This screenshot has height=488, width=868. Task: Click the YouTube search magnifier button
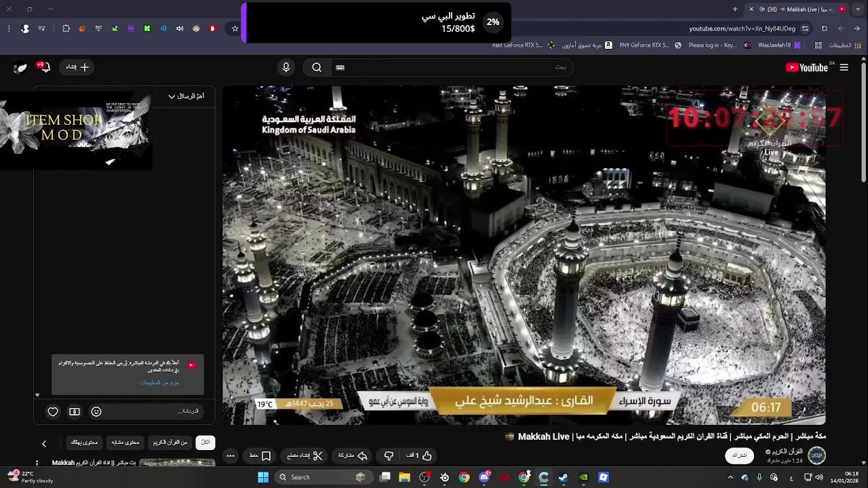pyautogui.click(x=317, y=67)
